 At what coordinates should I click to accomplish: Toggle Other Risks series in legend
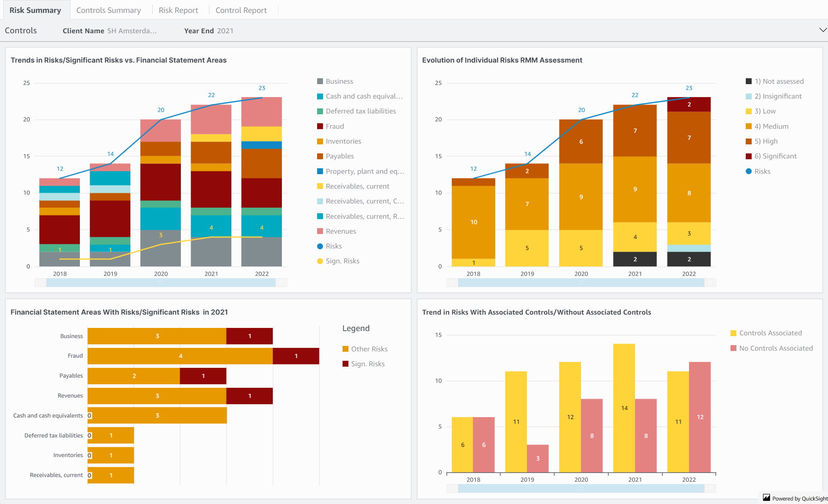coord(369,349)
